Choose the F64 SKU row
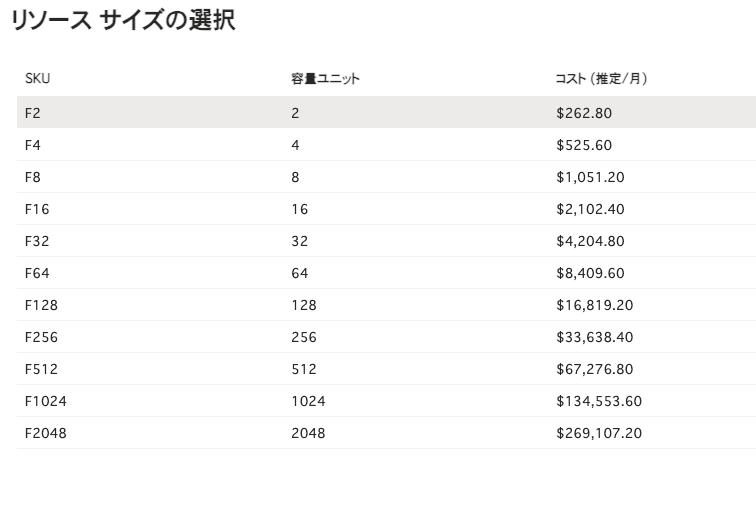Screen dimensions: 756x520 tap(37, 273)
